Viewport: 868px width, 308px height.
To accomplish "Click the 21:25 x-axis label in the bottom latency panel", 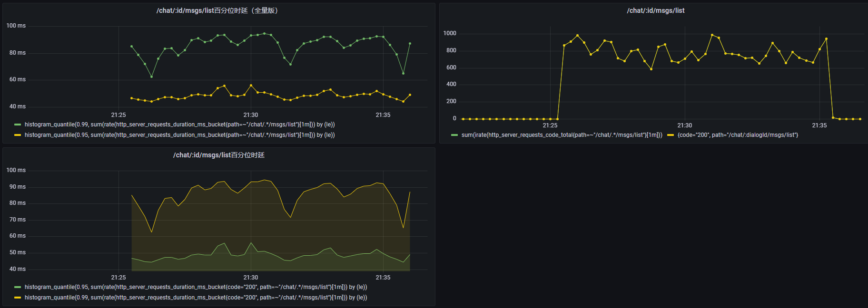I will pos(118,278).
